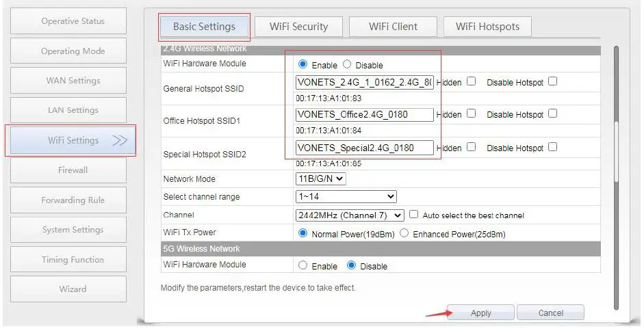Viewport: 644px width, 331px height.
Task: Check Auto select the best channel
Action: click(x=413, y=214)
